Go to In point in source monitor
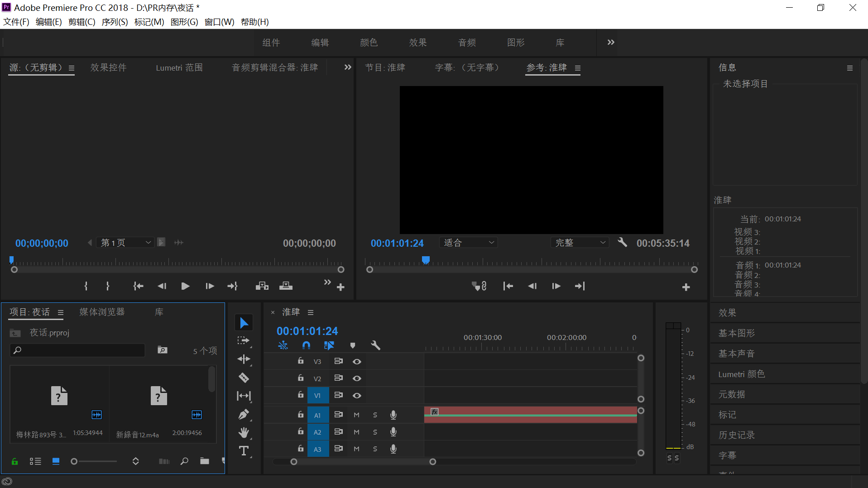 pyautogui.click(x=138, y=286)
